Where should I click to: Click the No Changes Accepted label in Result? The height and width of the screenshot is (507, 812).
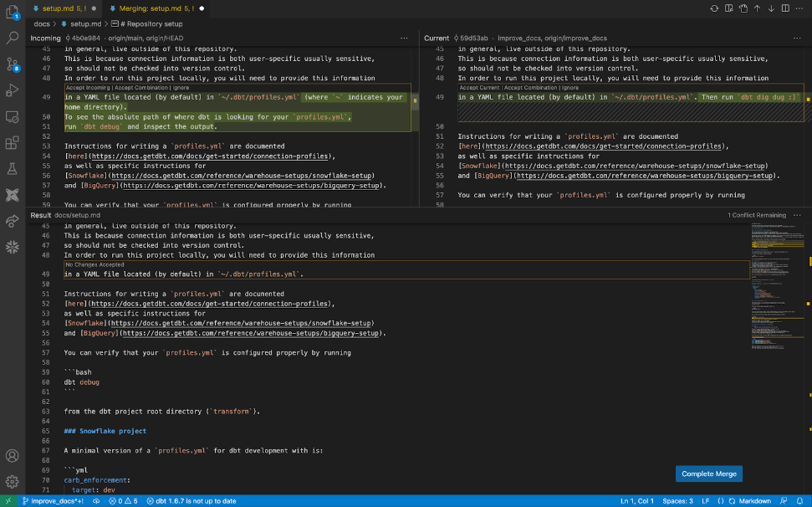click(x=94, y=264)
